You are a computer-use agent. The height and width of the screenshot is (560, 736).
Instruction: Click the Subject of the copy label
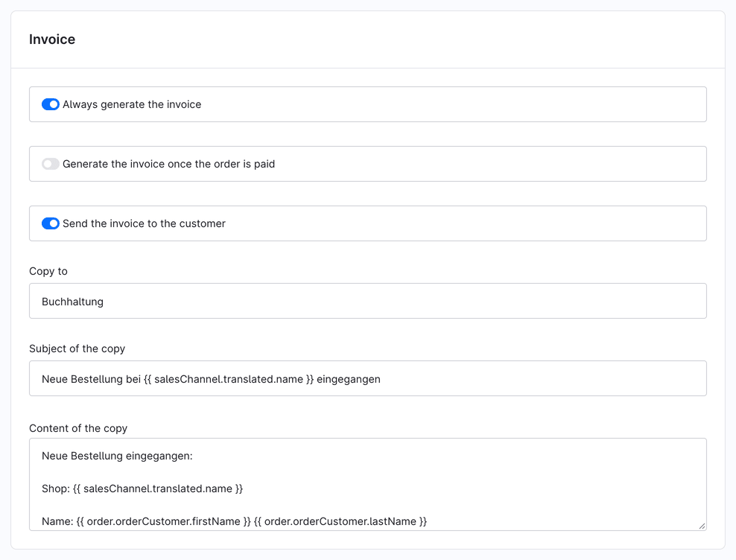coord(77,349)
